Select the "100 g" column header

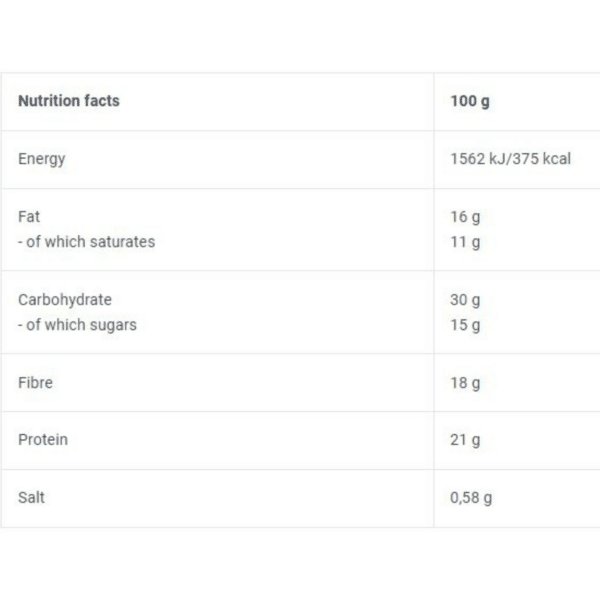(470, 101)
